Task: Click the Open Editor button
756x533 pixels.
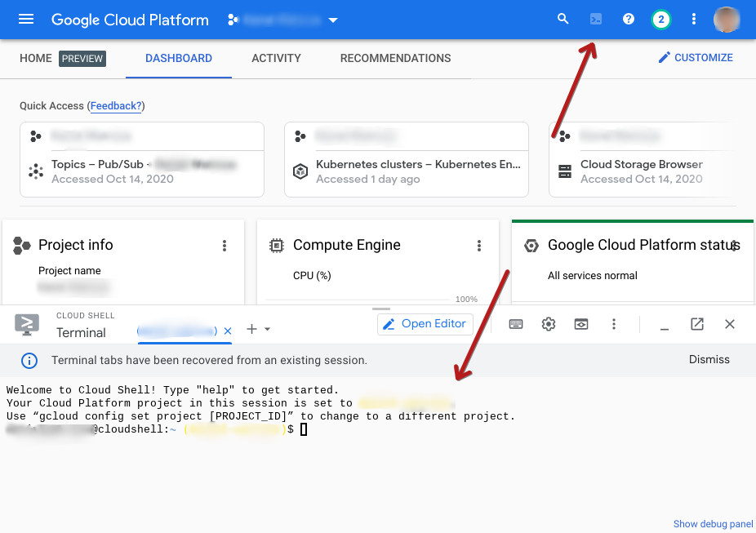Action: 425,324
